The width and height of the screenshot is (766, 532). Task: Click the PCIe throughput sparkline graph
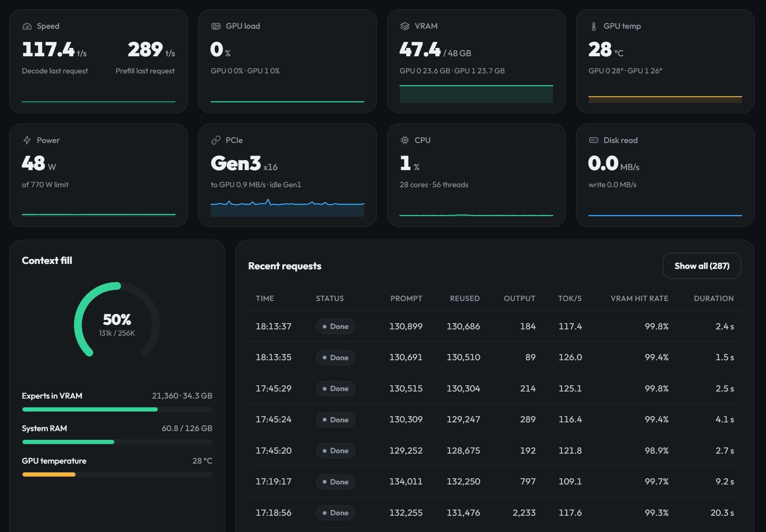pyautogui.click(x=287, y=208)
